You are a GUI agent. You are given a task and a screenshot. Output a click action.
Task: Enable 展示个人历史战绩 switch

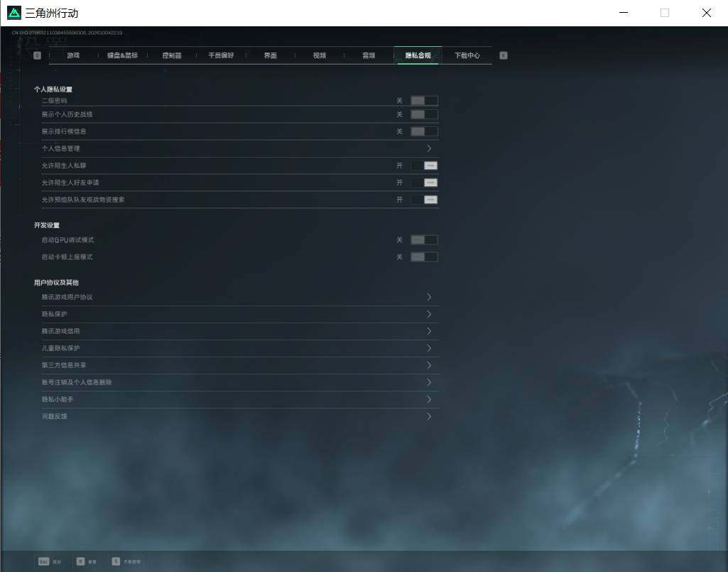pos(424,114)
